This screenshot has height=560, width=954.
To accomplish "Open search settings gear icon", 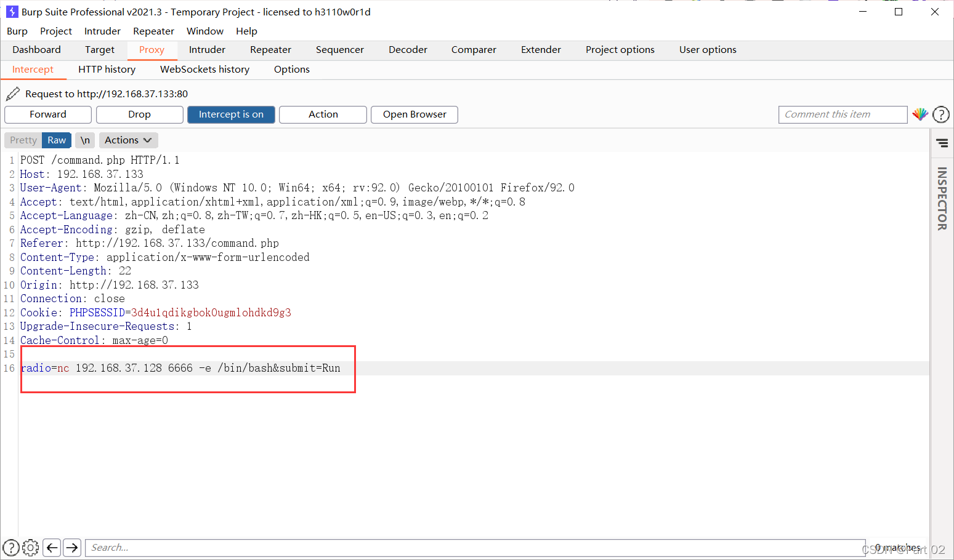I will point(31,547).
